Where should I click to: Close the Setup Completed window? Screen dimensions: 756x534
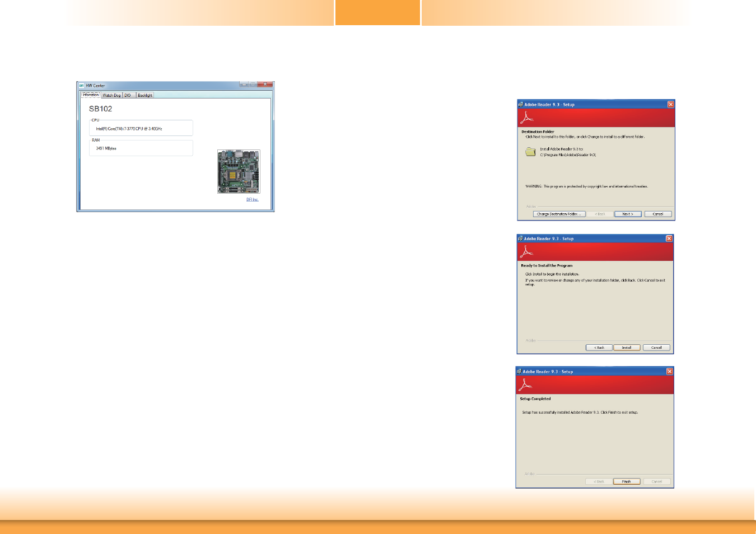[669, 372]
